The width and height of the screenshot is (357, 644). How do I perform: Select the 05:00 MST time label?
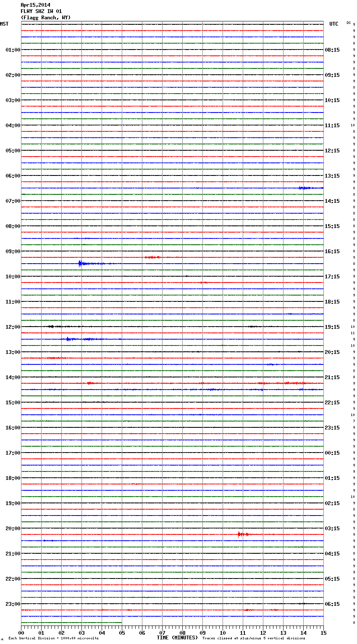[x=13, y=151]
